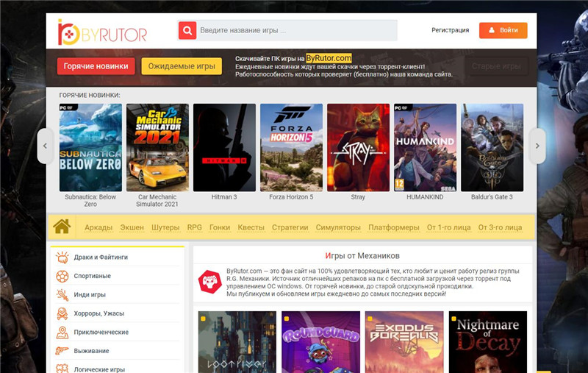Open the Roundguard game card
The image size is (588, 373).
(320, 342)
